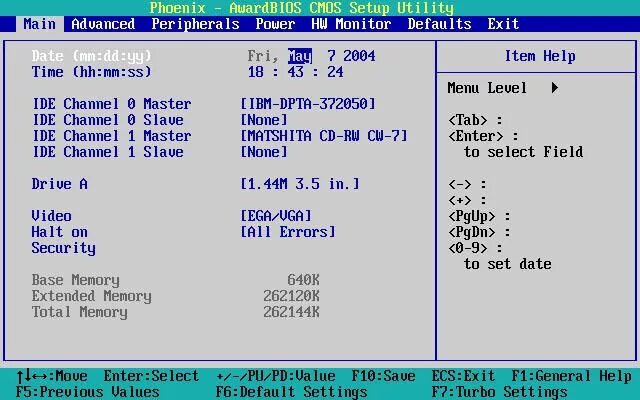Select IDE Channel 1 Master label
This screenshot has width=640, height=400.
coord(112,136)
